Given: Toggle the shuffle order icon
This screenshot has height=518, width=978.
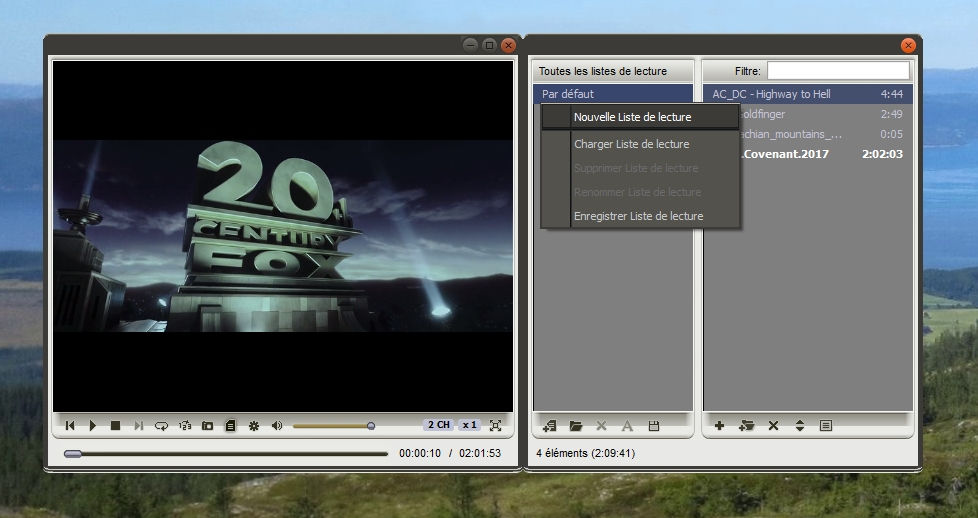Looking at the screenshot, I should [x=185, y=426].
